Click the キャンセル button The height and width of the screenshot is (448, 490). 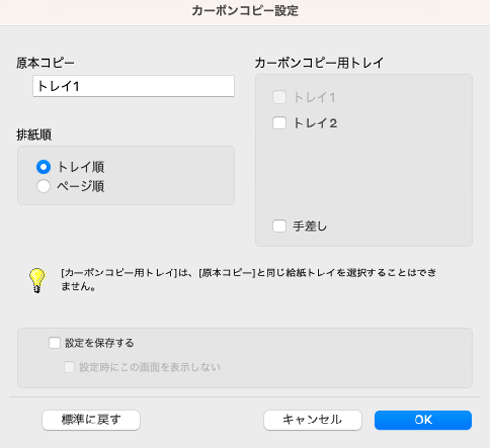coord(313,420)
